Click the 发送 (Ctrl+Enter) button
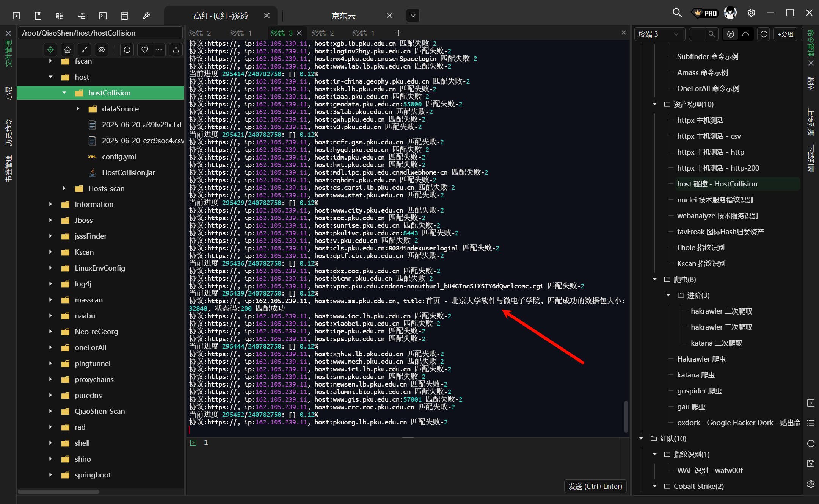Screen dimensions: 819x504 595,486
